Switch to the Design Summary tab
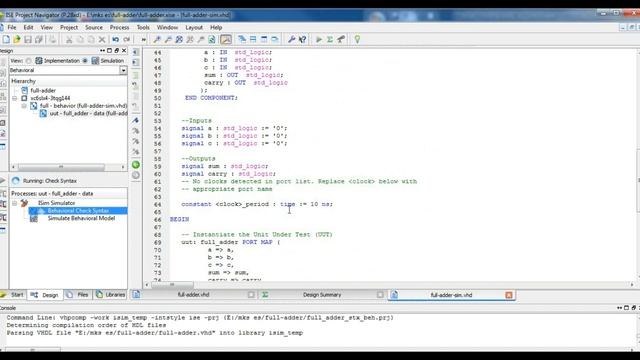This screenshot has width=640, height=360. click(x=322, y=295)
